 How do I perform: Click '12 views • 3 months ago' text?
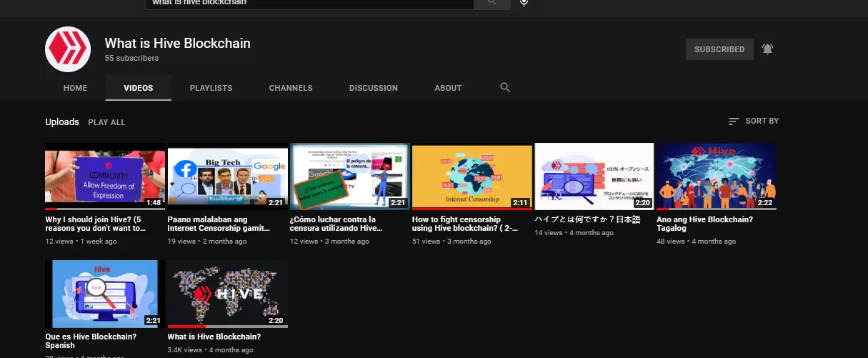click(329, 242)
